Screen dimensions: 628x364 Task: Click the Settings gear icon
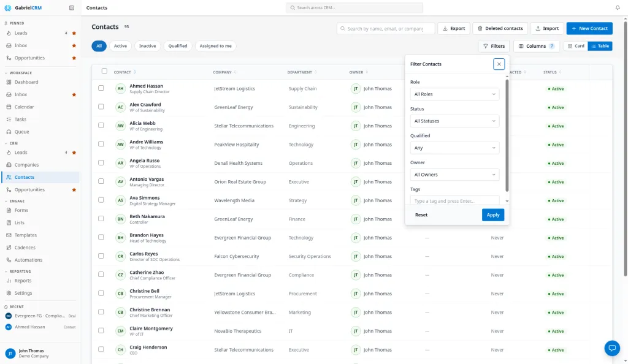9,293
